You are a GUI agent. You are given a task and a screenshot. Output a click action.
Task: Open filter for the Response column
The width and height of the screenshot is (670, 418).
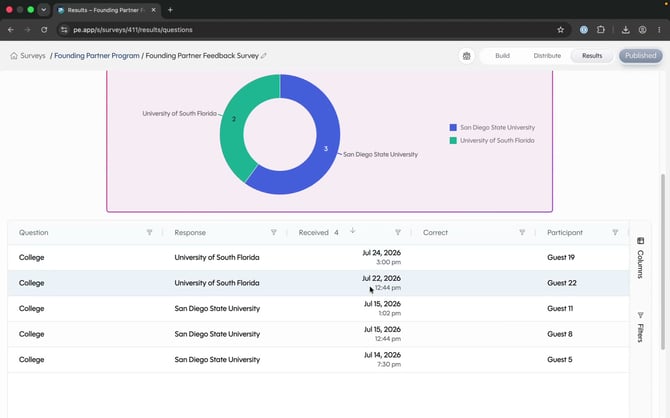tap(273, 232)
